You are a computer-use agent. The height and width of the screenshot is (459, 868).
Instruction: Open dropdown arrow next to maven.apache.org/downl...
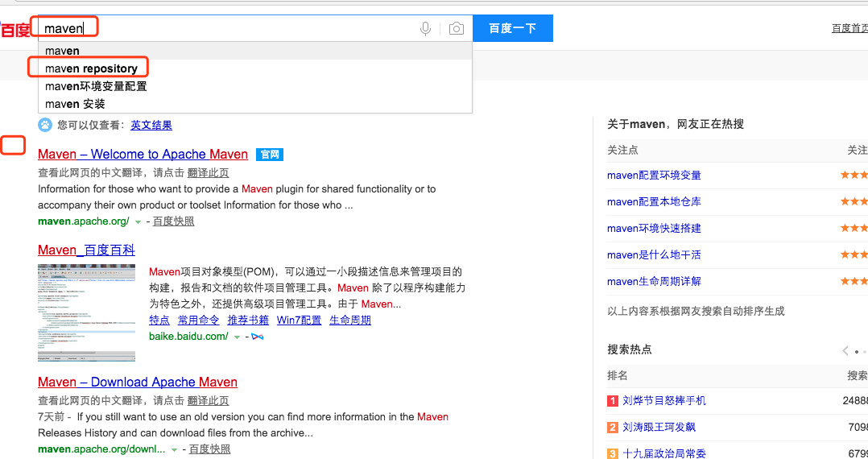pos(175,450)
